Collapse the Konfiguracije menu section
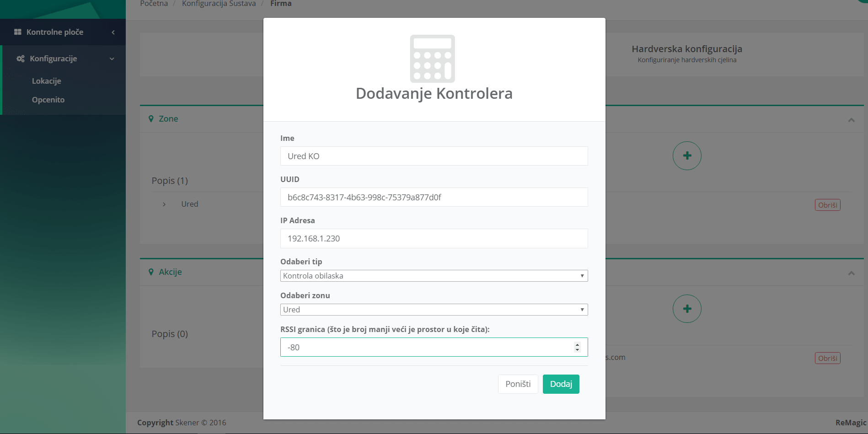This screenshot has height=434, width=868. coord(111,58)
